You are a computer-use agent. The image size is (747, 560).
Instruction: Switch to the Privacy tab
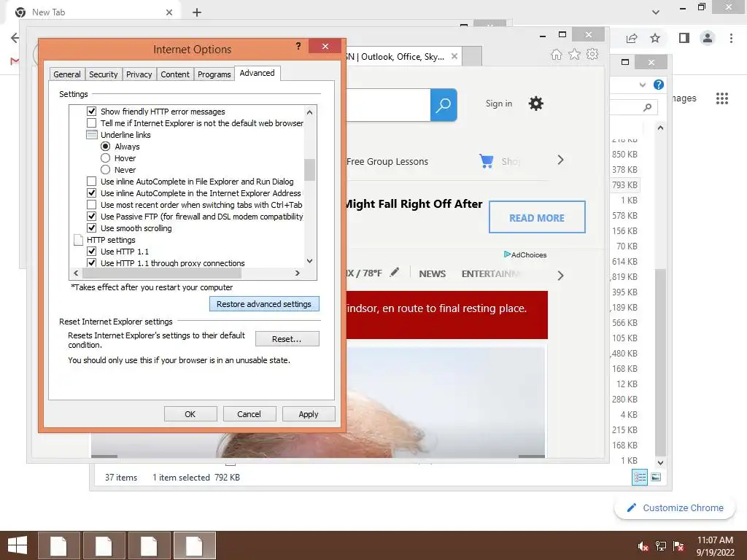pyautogui.click(x=139, y=74)
